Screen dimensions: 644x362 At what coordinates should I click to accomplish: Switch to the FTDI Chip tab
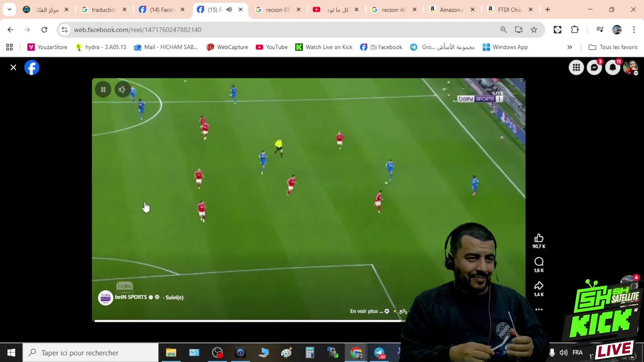click(509, 10)
